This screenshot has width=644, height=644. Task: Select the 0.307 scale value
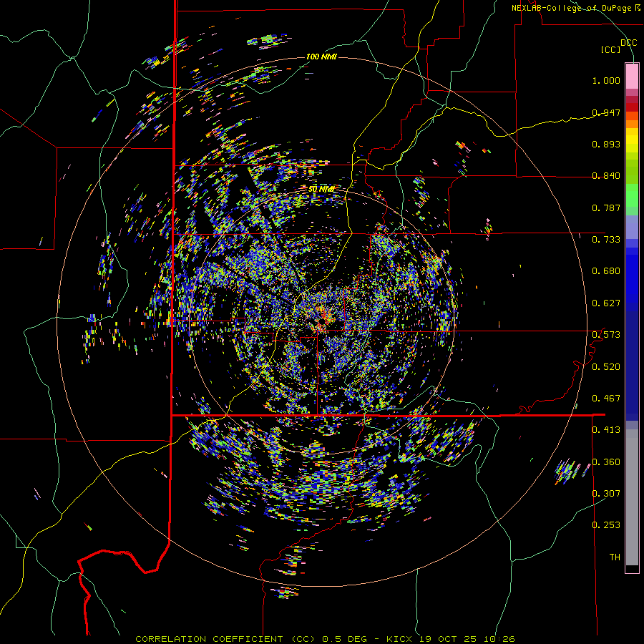[x=606, y=494]
